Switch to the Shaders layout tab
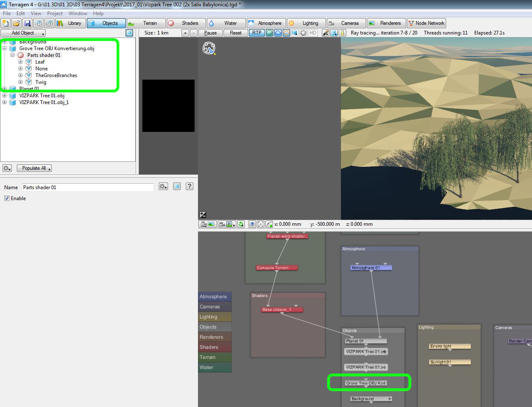The image size is (532, 407). click(186, 23)
